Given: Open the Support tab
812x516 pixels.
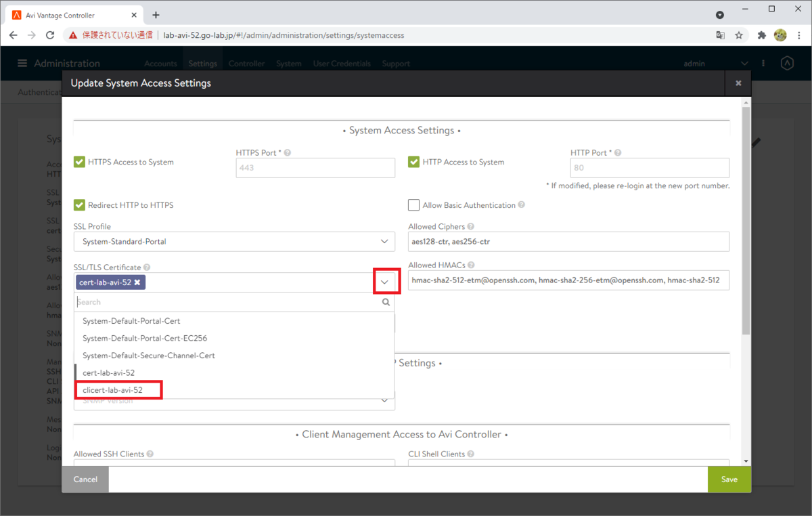Looking at the screenshot, I should (396, 64).
